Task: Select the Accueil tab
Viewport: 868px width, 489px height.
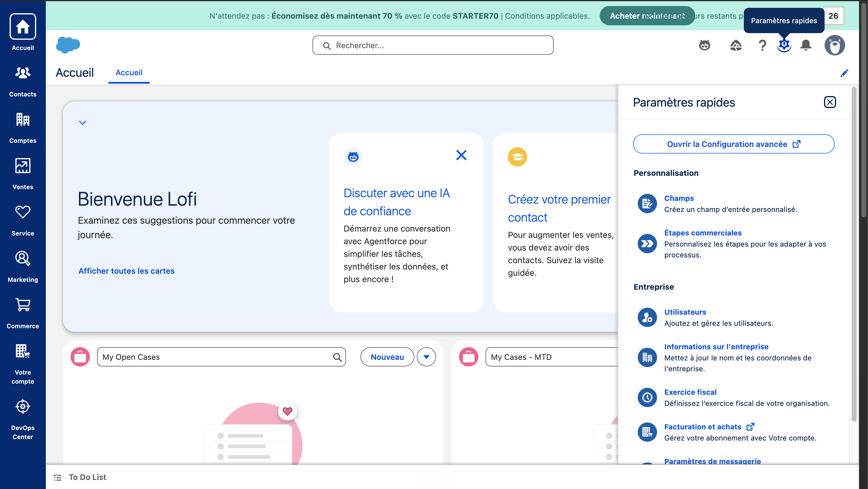Action: tap(129, 73)
